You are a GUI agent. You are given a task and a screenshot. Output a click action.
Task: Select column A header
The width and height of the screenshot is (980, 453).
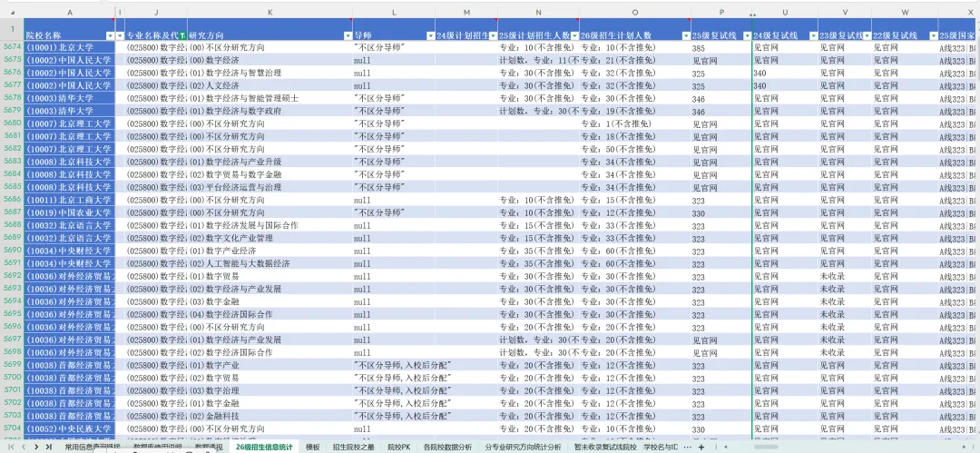(69, 12)
